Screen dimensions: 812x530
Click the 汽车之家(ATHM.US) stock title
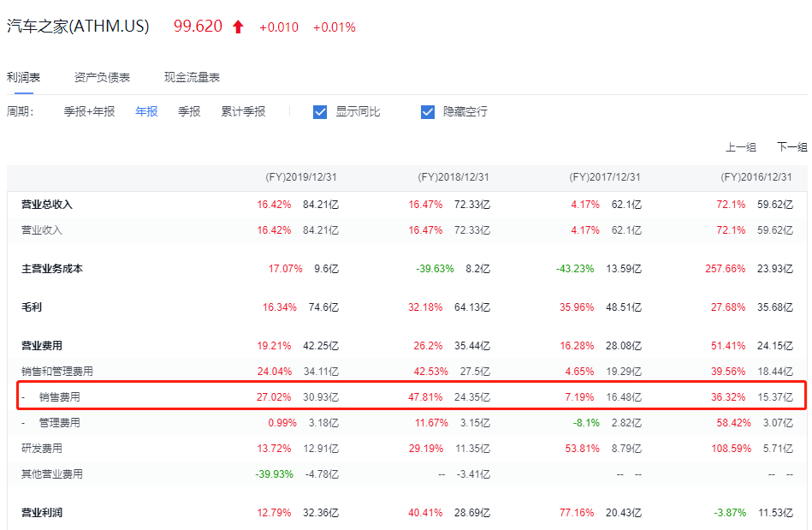coord(78,27)
